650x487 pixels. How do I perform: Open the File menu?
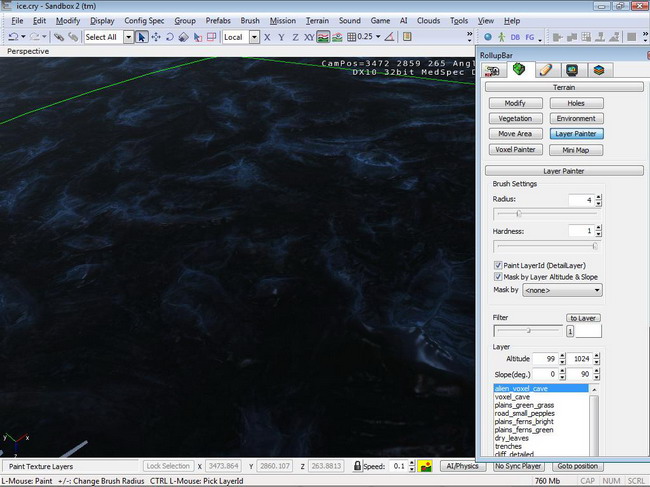pos(17,21)
